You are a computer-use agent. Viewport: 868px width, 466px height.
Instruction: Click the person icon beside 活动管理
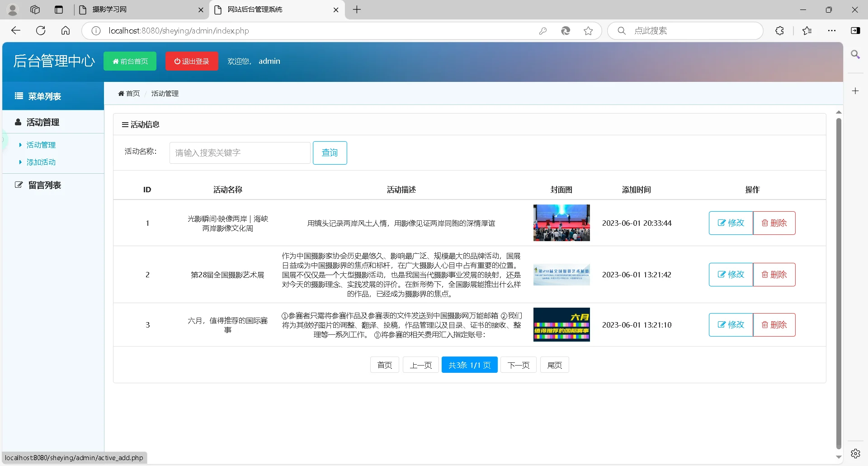[x=17, y=122]
